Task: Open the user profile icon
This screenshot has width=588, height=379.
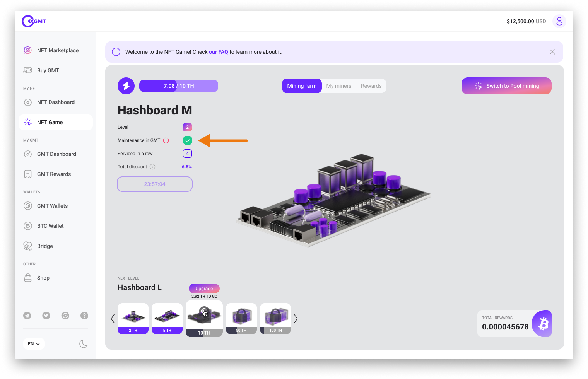Action: pyautogui.click(x=559, y=21)
